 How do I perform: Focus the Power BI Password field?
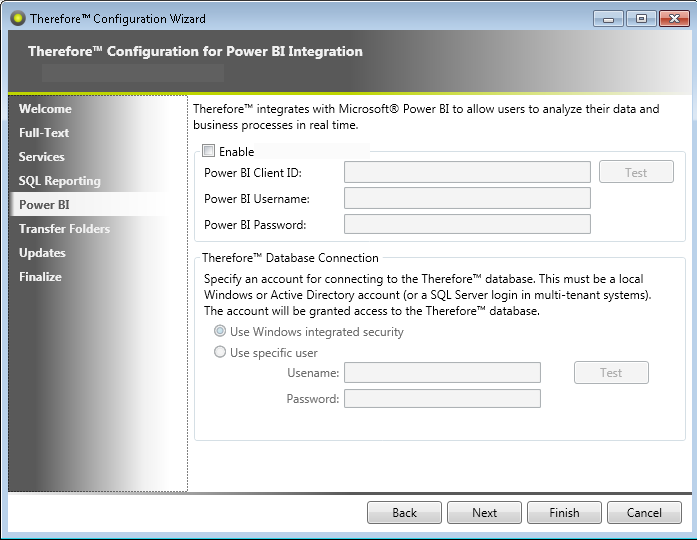pyautogui.click(x=467, y=224)
